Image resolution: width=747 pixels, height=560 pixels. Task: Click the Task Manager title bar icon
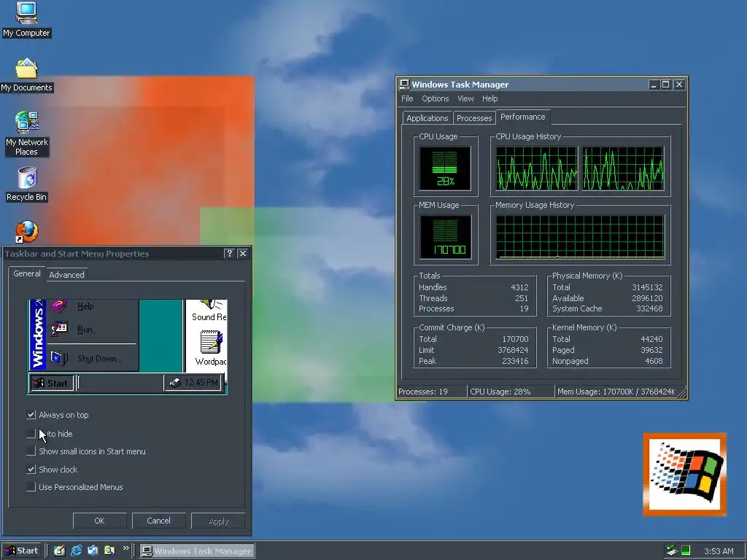tap(404, 85)
